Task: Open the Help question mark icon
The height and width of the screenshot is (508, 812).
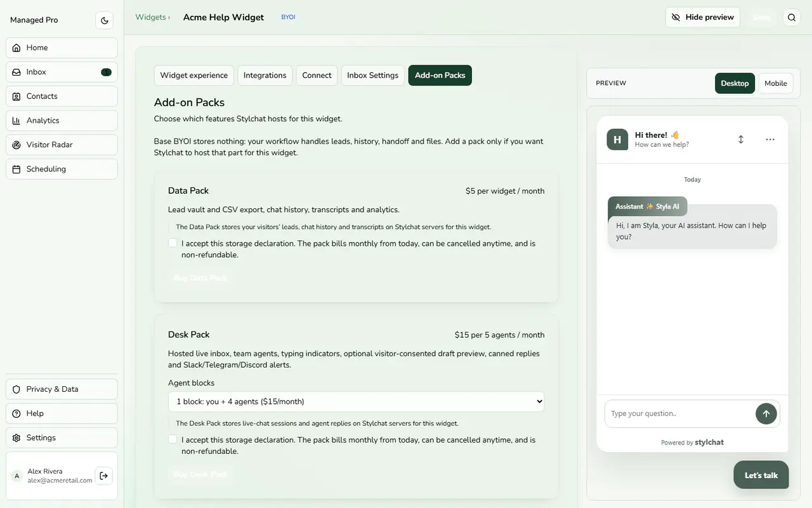Action: pyautogui.click(x=16, y=413)
